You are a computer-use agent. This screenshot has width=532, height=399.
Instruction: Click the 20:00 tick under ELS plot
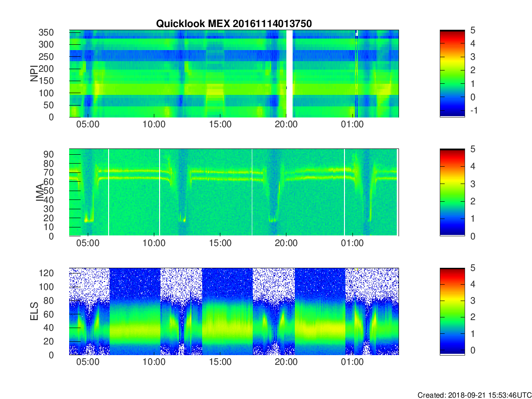pyautogui.click(x=286, y=362)
